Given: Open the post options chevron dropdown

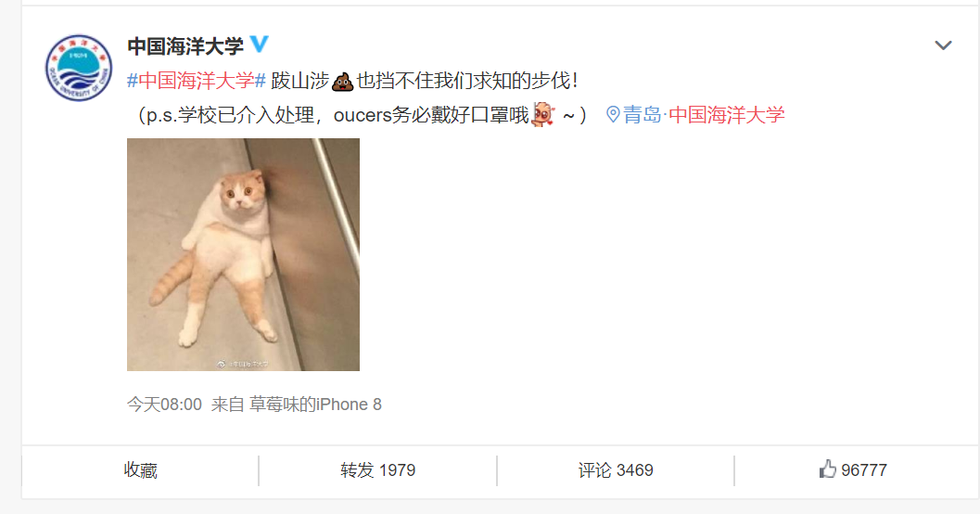Looking at the screenshot, I should tap(943, 45).
